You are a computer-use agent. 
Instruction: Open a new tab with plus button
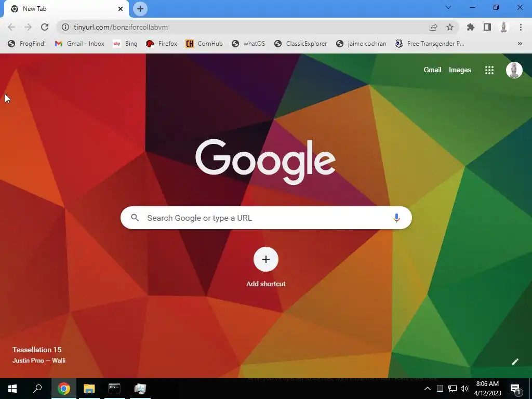pyautogui.click(x=140, y=9)
